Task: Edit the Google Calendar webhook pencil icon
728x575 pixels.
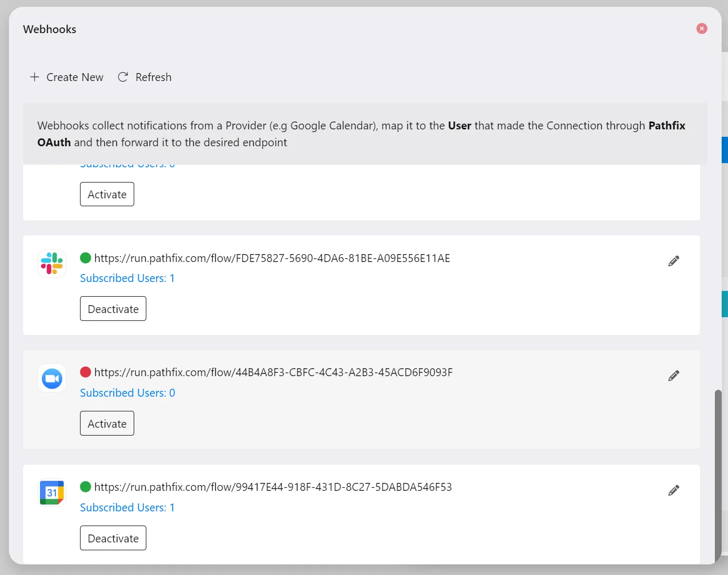Action: click(674, 490)
